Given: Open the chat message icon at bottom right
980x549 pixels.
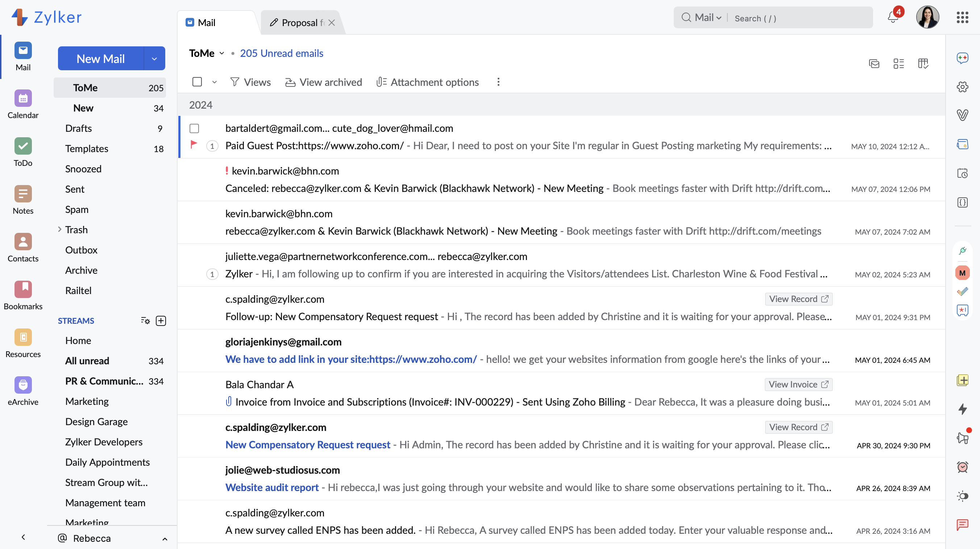Looking at the screenshot, I should pyautogui.click(x=962, y=525).
